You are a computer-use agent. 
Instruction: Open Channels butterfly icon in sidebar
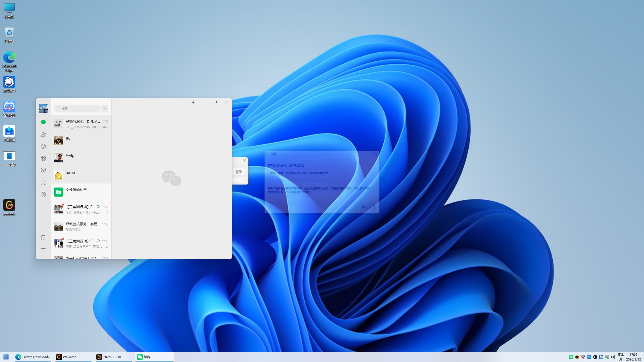(x=43, y=170)
